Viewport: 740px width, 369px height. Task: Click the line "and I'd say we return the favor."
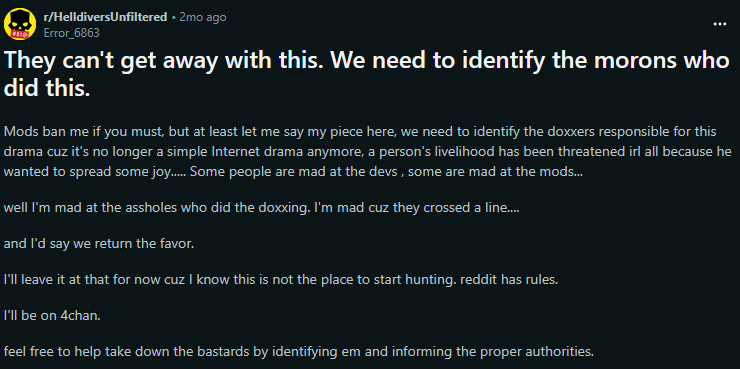coord(99,244)
